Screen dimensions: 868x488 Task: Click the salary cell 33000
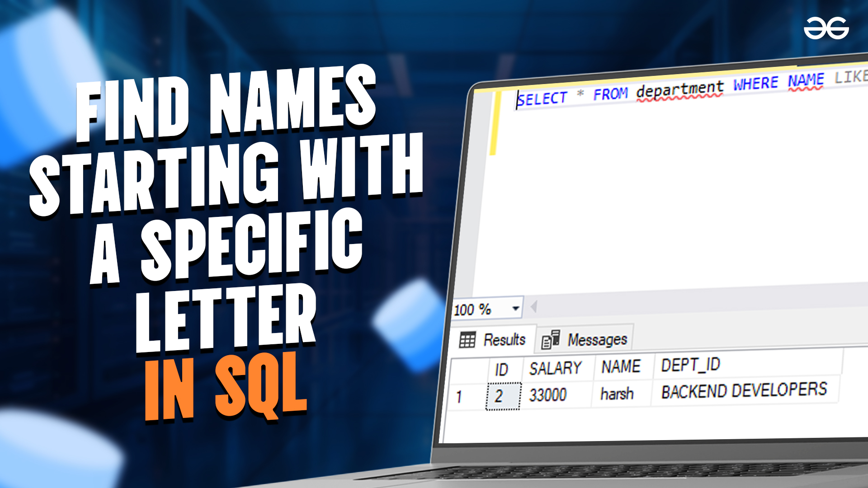pyautogui.click(x=547, y=395)
